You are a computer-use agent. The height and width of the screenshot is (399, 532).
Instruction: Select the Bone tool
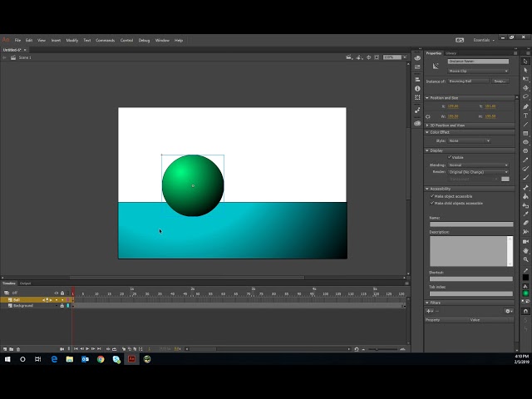pos(525,188)
